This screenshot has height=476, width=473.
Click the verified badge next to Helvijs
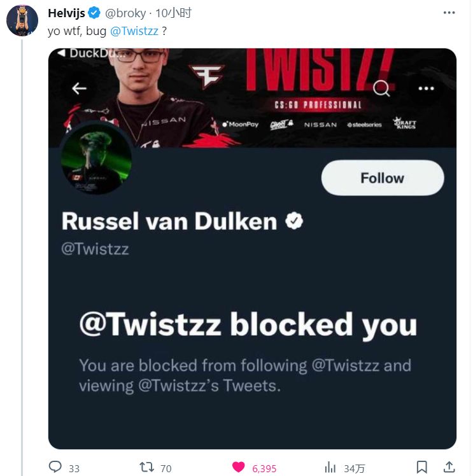[94, 13]
